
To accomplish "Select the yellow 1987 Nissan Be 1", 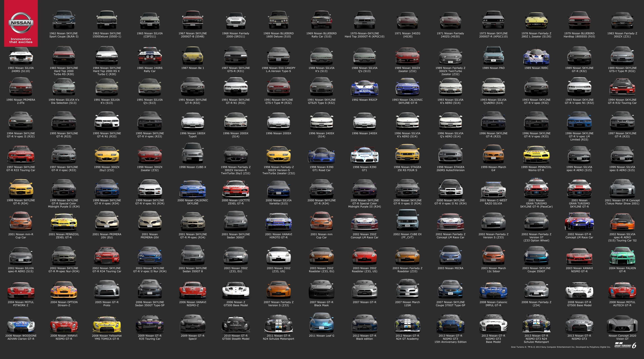I will point(192,56).
